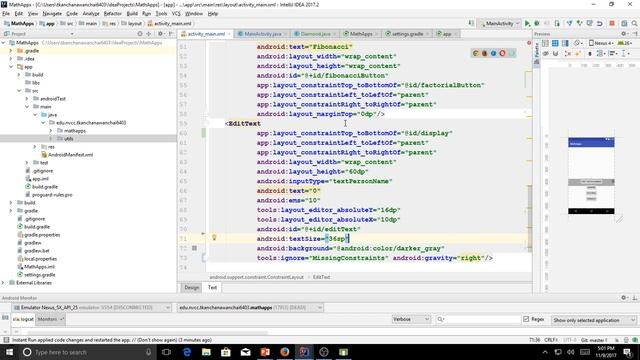Click Clear All Constraints icon in Preview
This screenshot has width=640, height=360.
pos(567,53)
